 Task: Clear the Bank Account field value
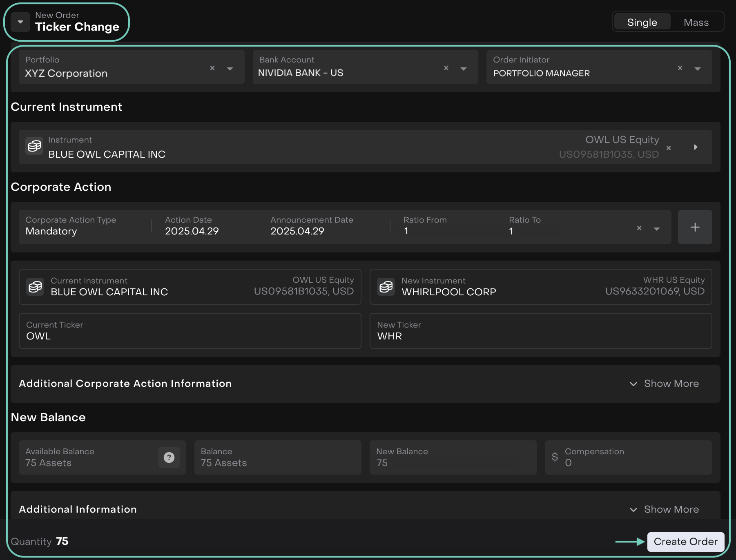coord(446,68)
